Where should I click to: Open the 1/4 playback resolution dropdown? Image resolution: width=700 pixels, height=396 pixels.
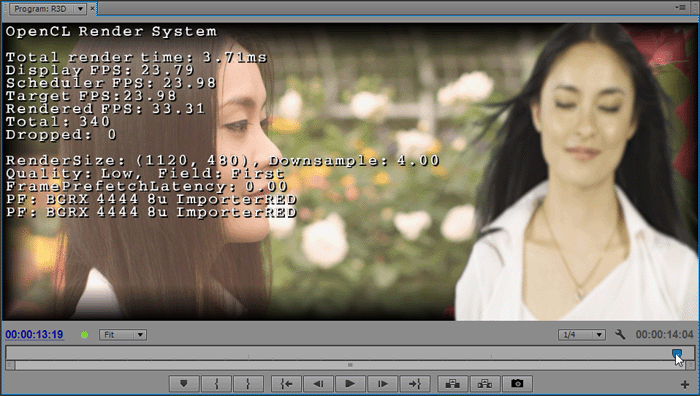click(582, 334)
